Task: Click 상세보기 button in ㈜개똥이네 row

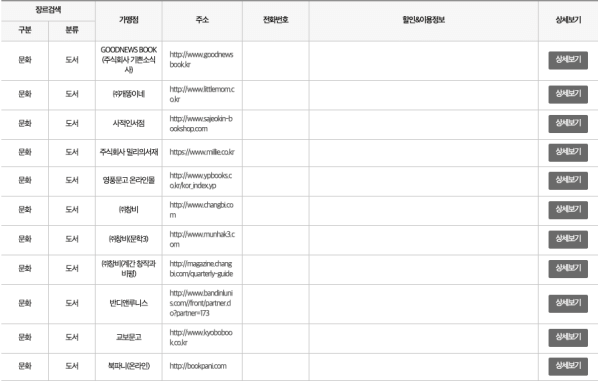Action: pyautogui.click(x=568, y=94)
